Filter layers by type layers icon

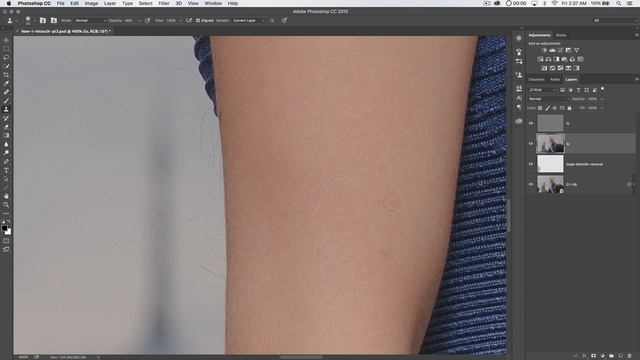point(578,90)
